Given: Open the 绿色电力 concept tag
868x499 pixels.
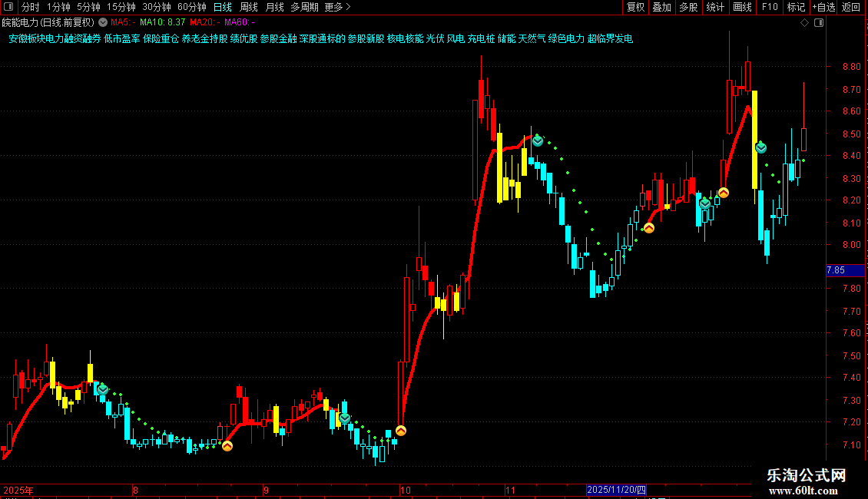Looking at the screenshot, I should (566, 38).
